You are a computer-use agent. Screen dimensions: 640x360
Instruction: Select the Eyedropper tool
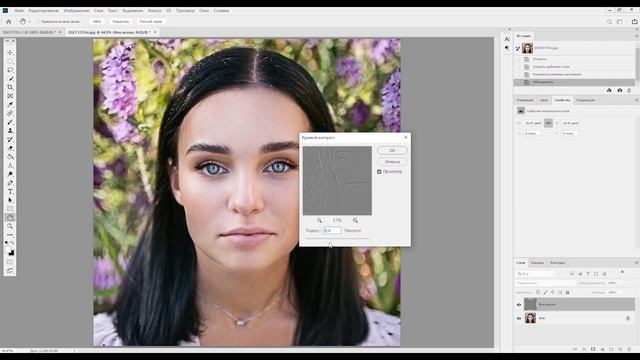click(10, 104)
